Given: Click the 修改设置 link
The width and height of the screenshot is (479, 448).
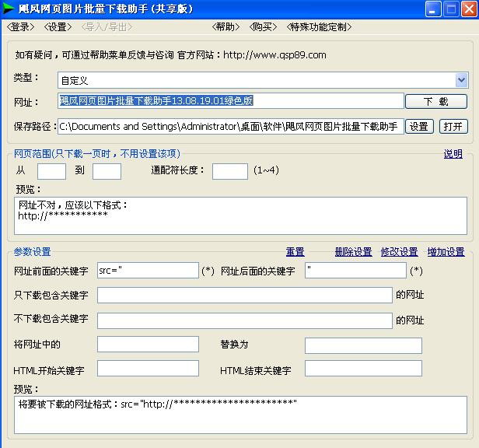Looking at the screenshot, I should [399, 252].
